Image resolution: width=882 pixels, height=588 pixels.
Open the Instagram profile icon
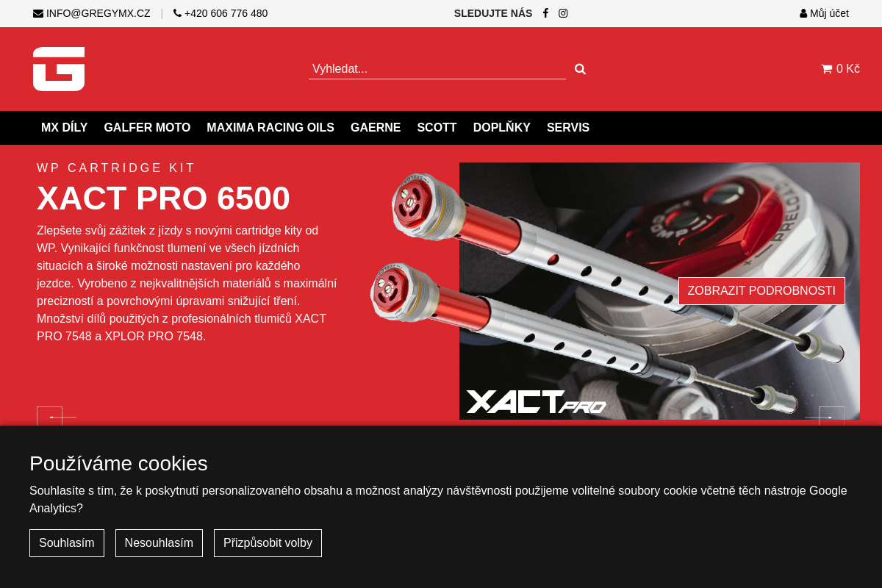click(563, 13)
